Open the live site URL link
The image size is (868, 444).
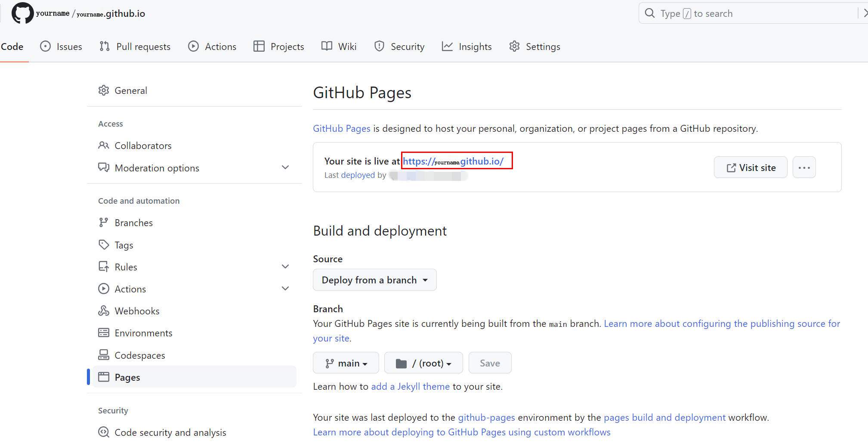(453, 161)
